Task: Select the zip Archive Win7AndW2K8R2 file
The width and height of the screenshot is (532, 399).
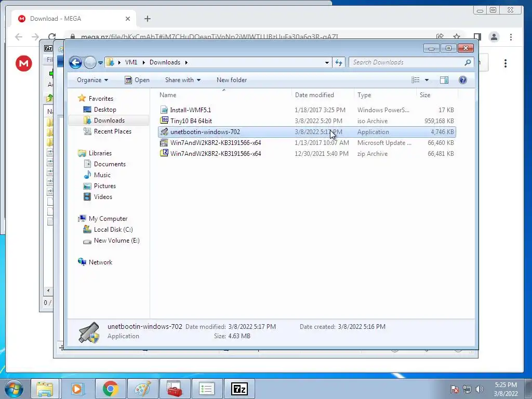Action: (307, 153)
